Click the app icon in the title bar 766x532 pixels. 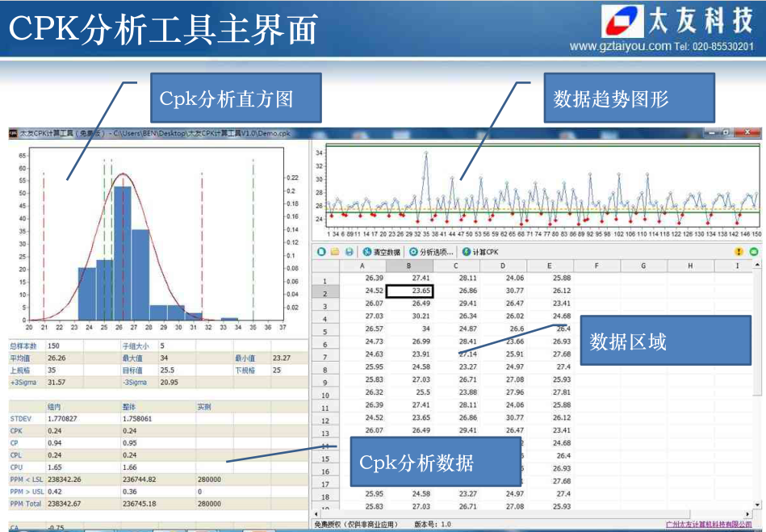pyautogui.click(x=12, y=132)
